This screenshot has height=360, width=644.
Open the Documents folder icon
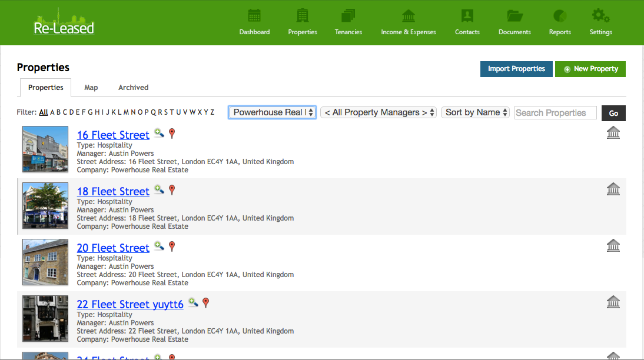514,16
